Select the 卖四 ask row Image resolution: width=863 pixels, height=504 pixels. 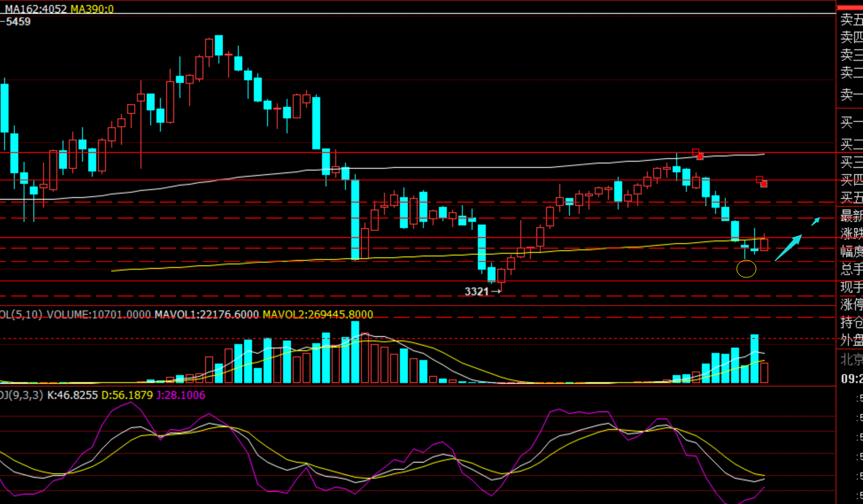pos(851,37)
